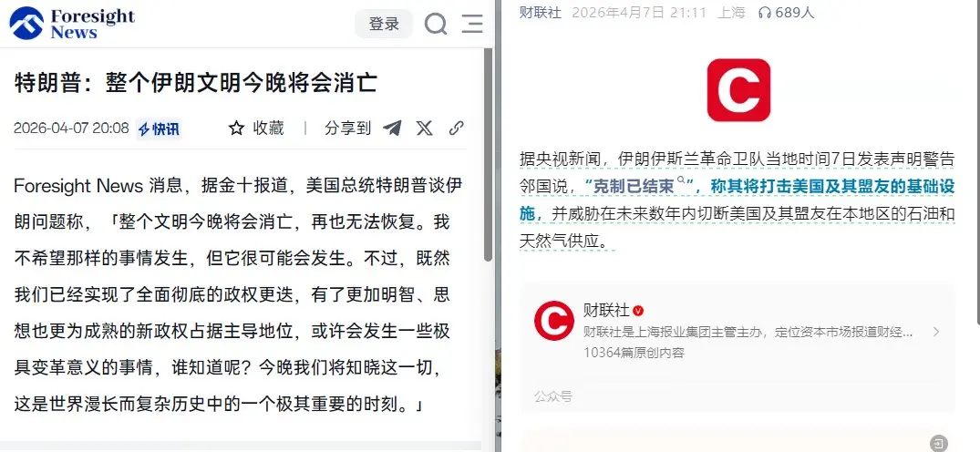Click the small search icon after 克制已结束

(680, 182)
